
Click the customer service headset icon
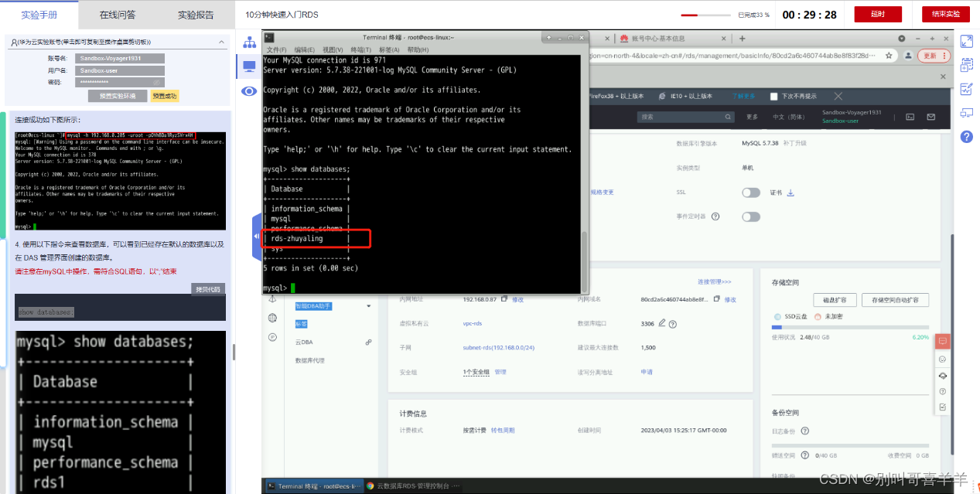point(942,375)
